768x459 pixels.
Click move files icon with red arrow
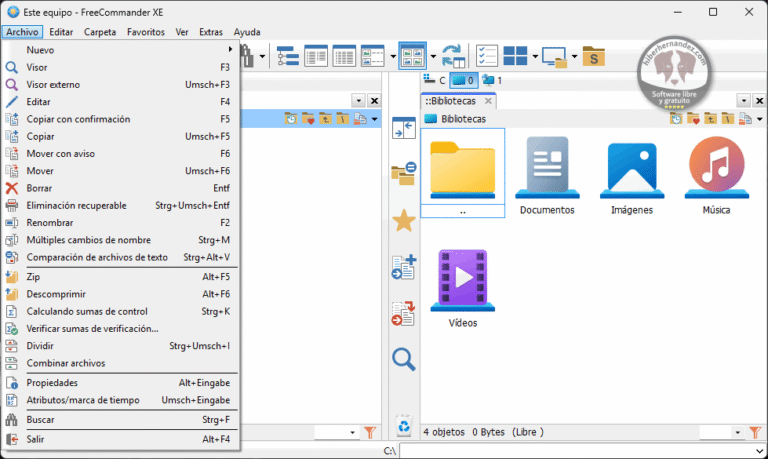point(404,314)
